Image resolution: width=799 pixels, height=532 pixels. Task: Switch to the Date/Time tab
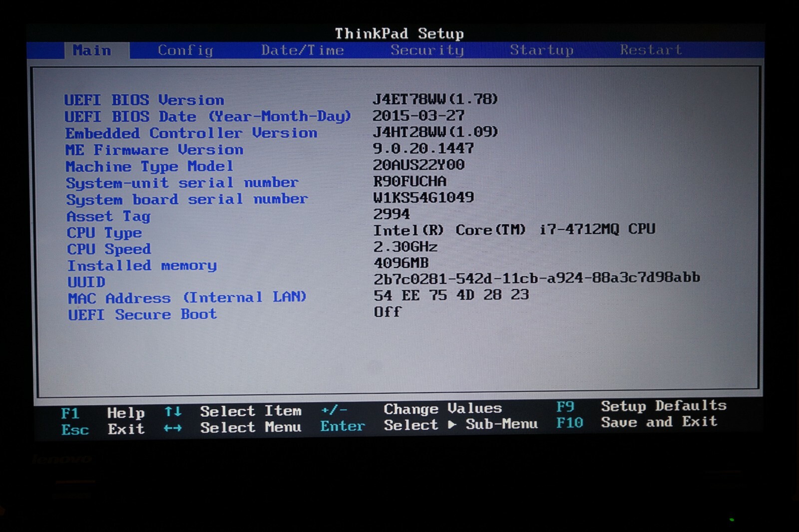point(303,50)
